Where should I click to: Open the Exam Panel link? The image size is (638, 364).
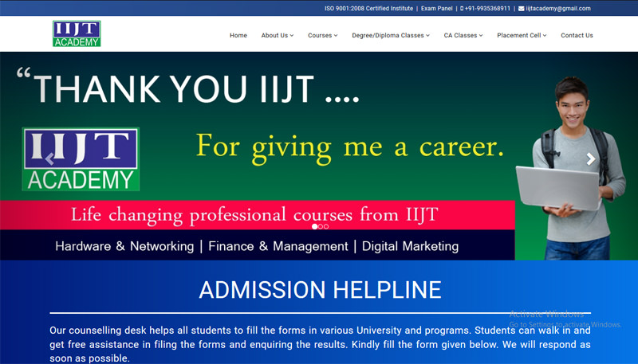(x=436, y=9)
